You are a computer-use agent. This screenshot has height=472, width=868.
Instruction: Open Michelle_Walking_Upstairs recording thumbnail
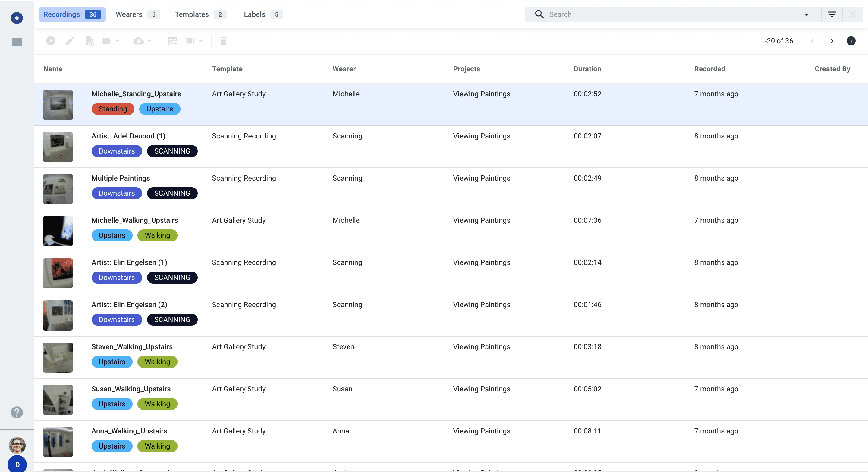58,231
